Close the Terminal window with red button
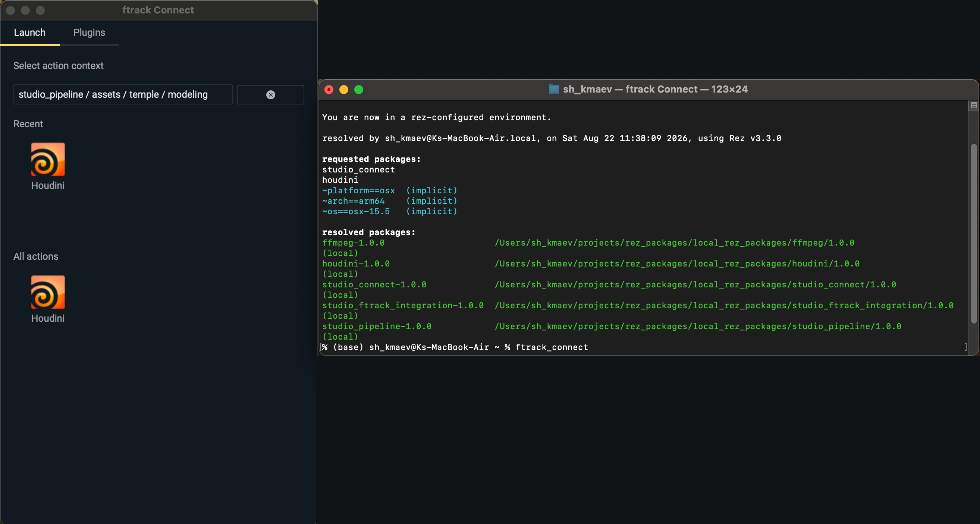Screen dimensions: 980x524 tap(329, 90)
